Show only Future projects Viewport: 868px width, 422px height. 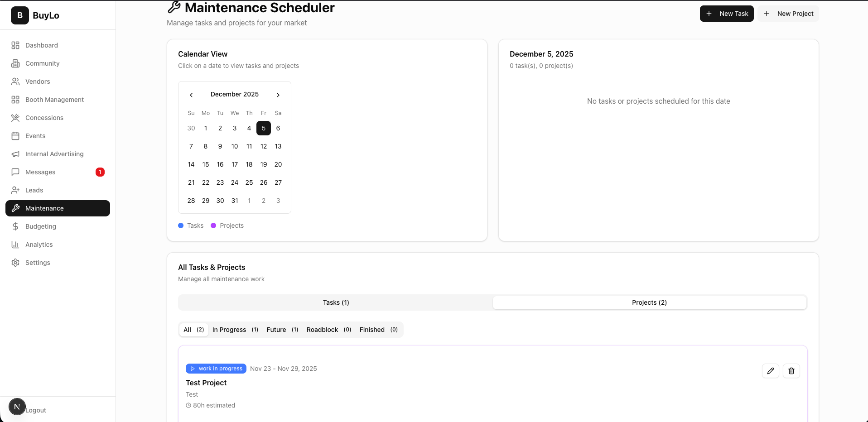tap(282, 330)
